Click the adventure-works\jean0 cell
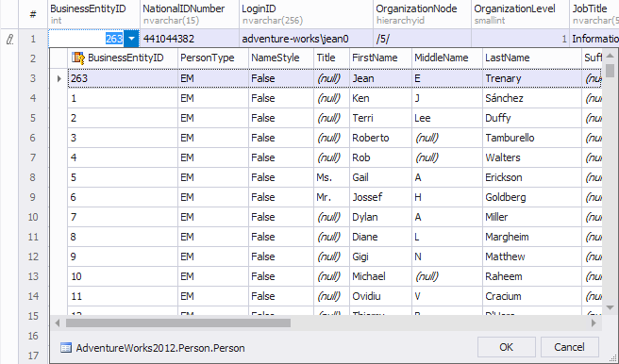 [307, 39]
